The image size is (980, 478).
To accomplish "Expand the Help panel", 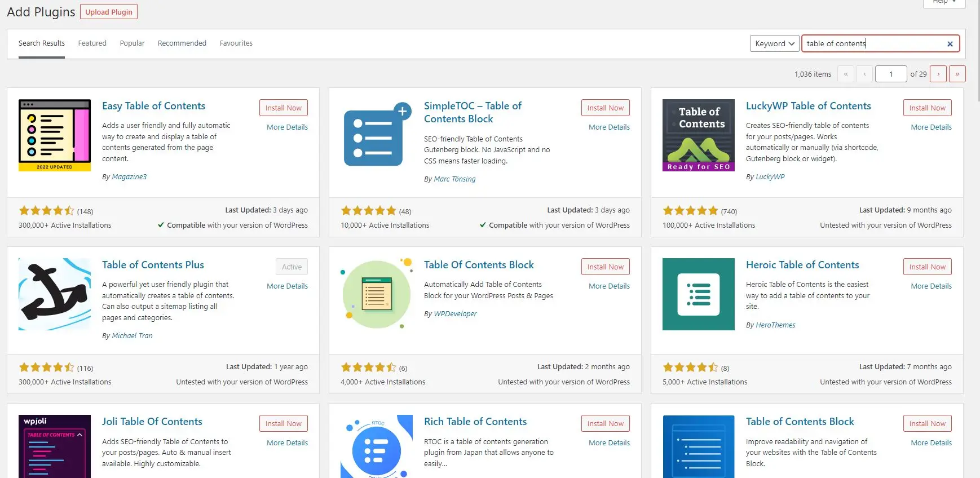I will click(944, 2).
